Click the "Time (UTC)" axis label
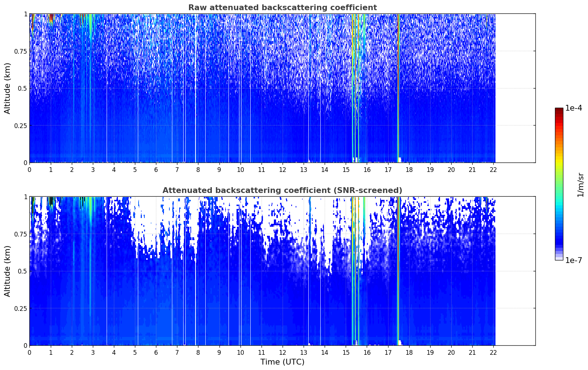 (x=282, y=362)
